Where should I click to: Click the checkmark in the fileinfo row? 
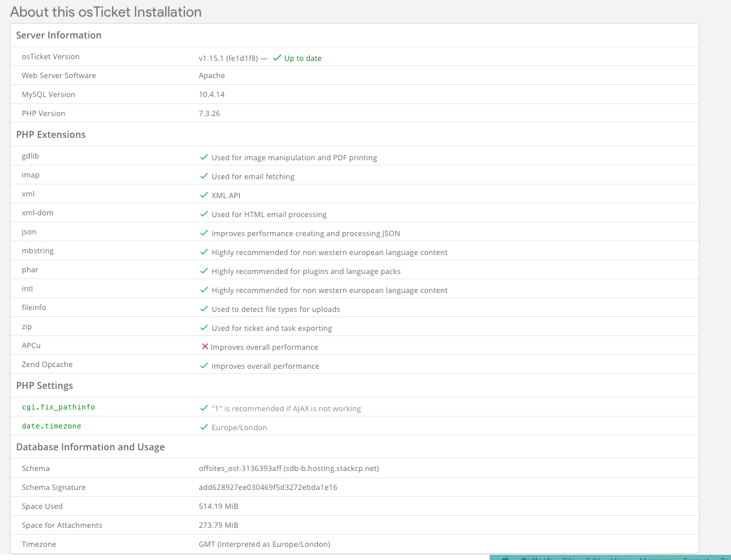(203, 309)
